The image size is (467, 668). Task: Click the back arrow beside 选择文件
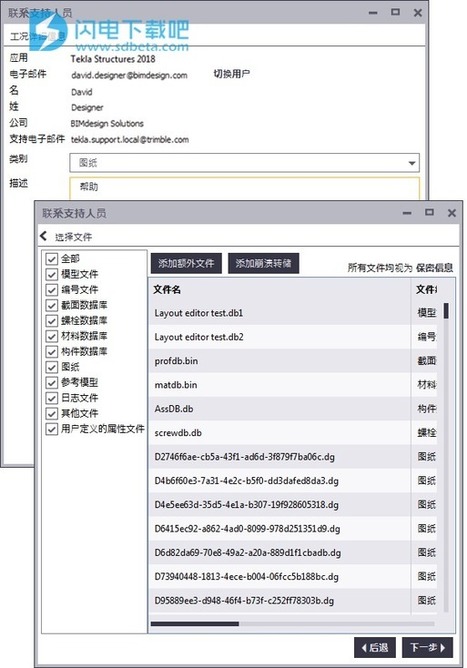[x=43, y=236]
